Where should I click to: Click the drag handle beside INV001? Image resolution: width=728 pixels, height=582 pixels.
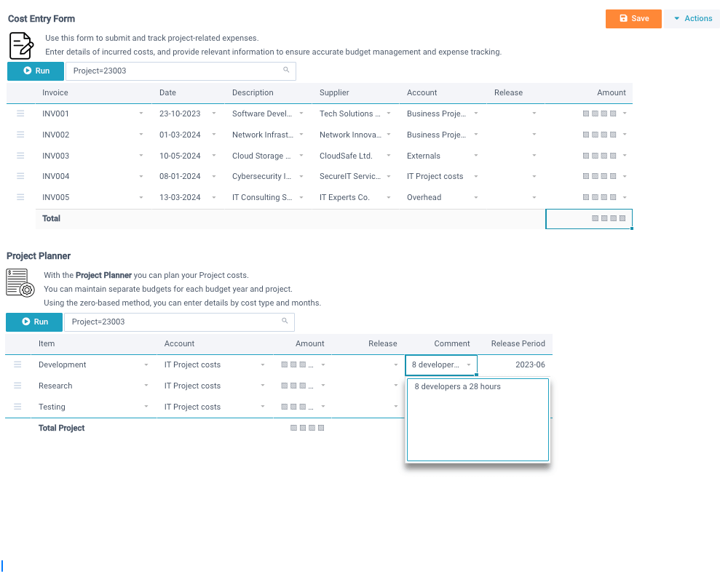[19, 113]
